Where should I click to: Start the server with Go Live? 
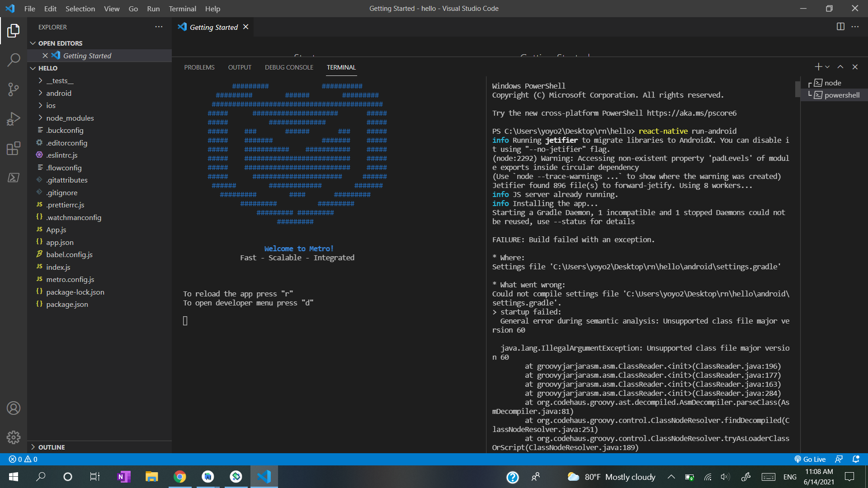[811, 459]
